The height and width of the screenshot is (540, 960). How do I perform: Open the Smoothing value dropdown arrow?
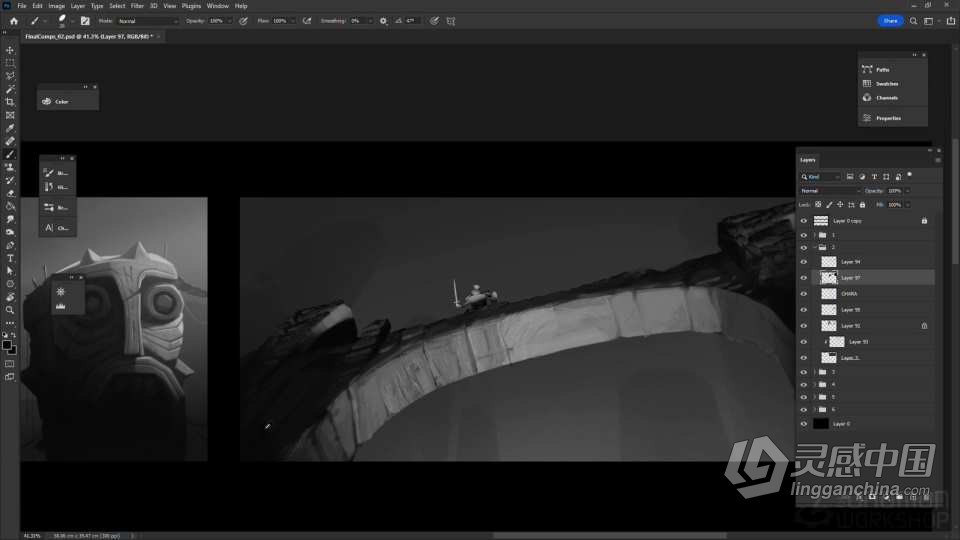click(x=370, y=21)
